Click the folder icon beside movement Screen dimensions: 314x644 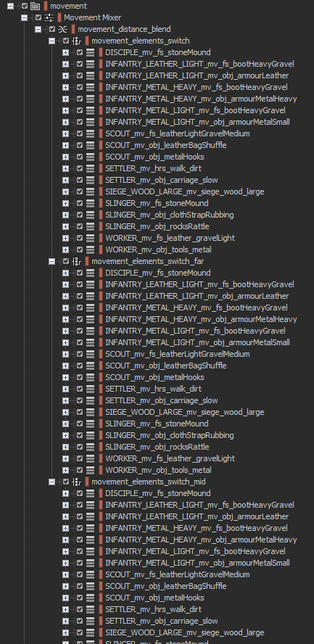click(x=36, y=6)
